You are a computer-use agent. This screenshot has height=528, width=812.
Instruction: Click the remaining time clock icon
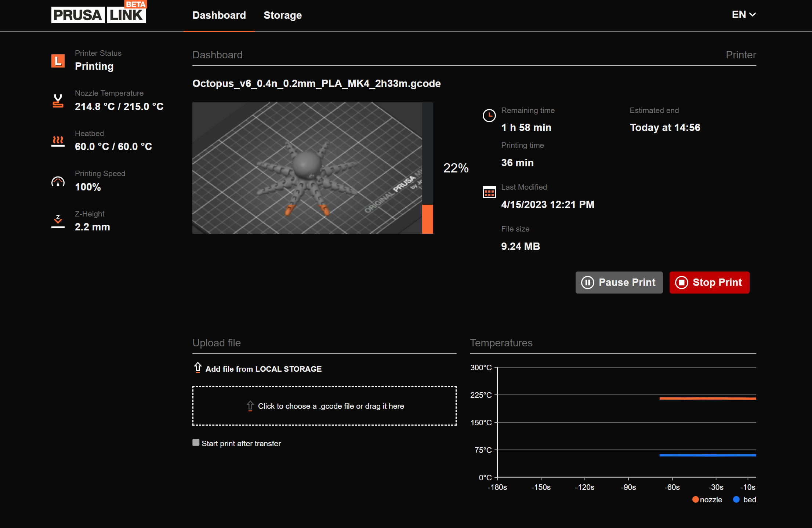[489, 116]
